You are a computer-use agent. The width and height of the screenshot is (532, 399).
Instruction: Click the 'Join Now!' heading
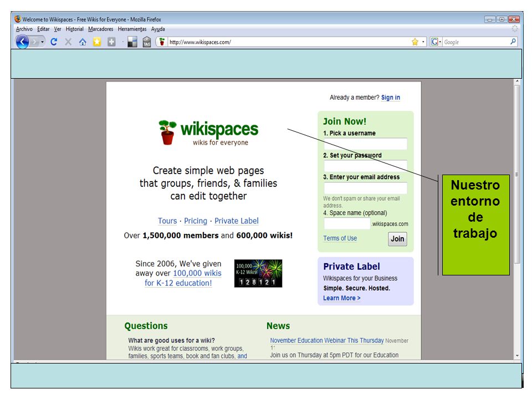point(344,121)
